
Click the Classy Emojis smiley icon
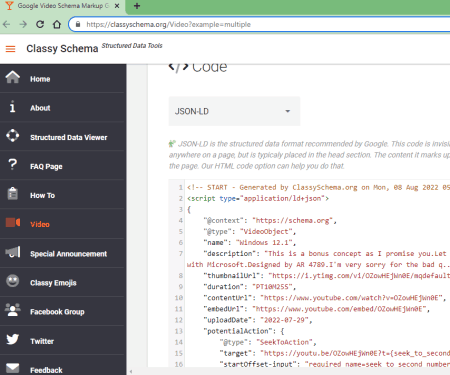[x=13, y=281]
